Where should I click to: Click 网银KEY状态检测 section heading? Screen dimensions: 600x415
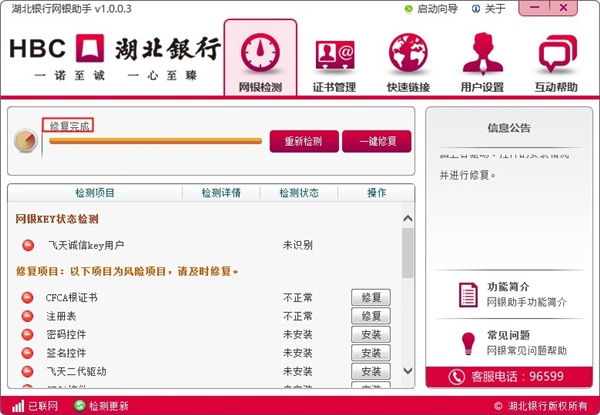click(x=57, y=219)
